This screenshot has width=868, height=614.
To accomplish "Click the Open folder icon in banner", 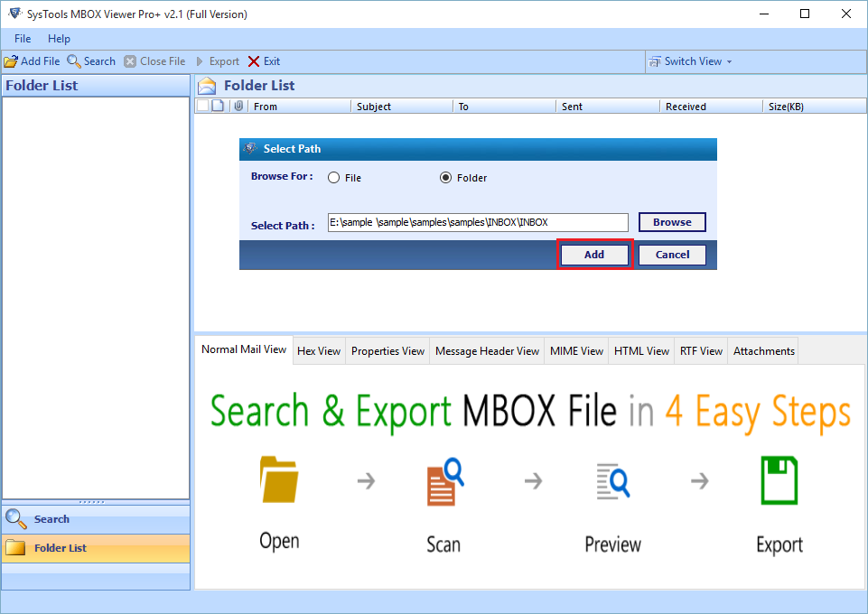I will pyautogui.click(x=279, y=479).
